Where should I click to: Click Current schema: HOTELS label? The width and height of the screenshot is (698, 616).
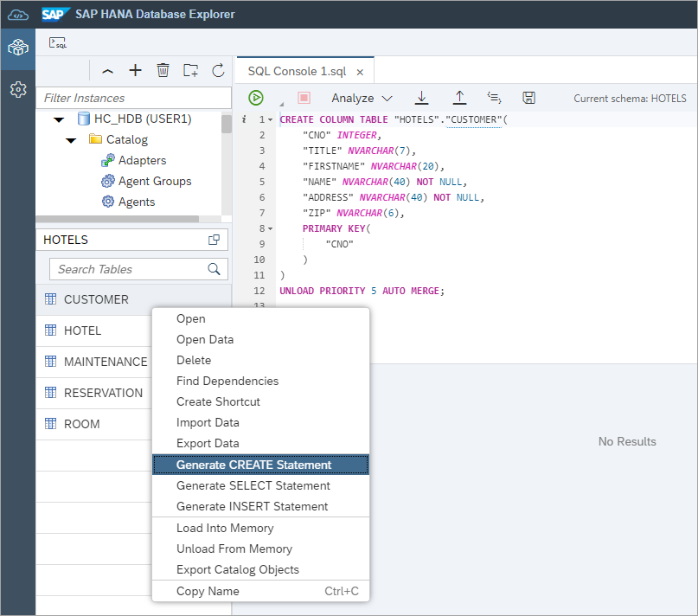point(630,99)
